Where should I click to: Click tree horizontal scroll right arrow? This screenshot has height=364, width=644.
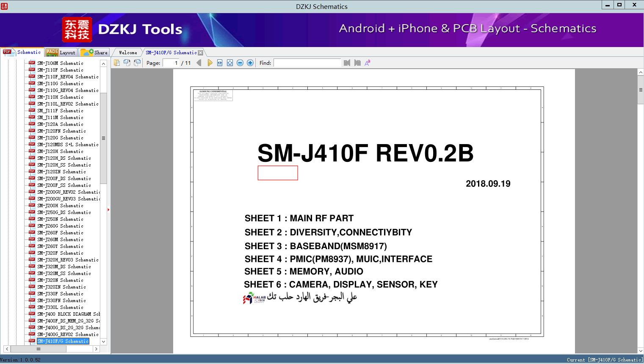pos(96,349)
